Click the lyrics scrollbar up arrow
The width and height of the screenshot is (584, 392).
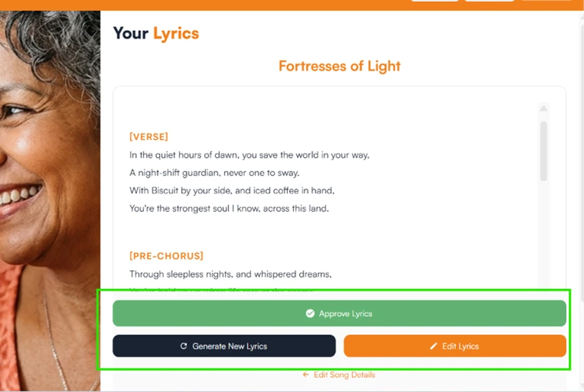click(543, 109)
